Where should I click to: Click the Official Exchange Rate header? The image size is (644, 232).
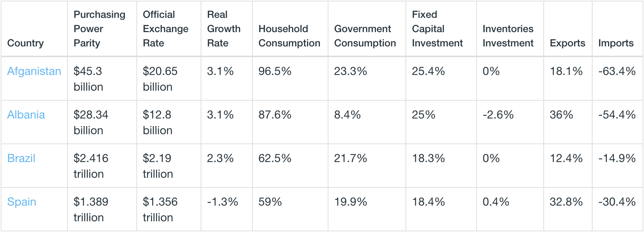tap(165, 29)
